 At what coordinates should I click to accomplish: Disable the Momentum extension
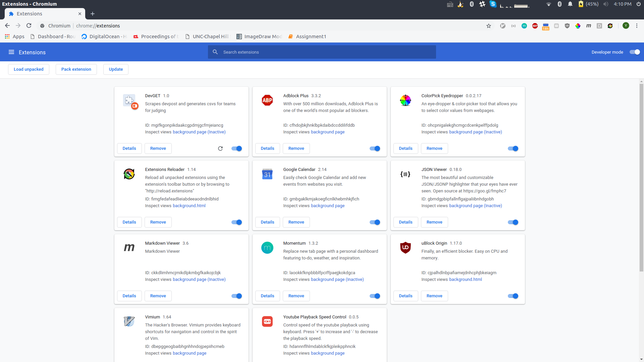(x=375, y=296)
